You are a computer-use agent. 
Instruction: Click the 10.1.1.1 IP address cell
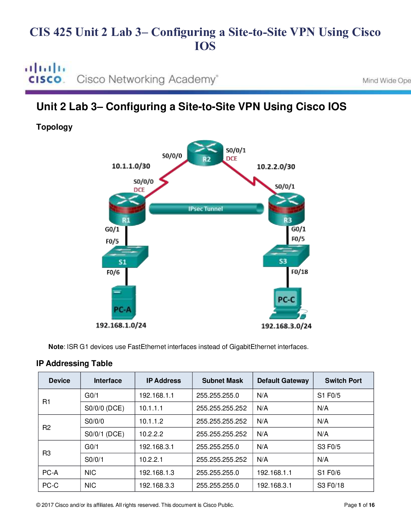164,408
